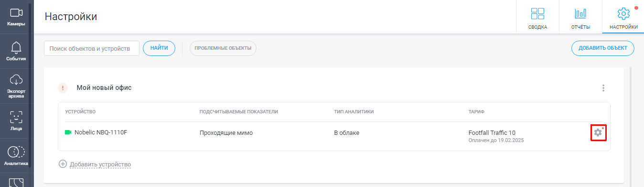Click the Footfall Traffic 10 tariff
Image resolution: width=644 pixels, height=187 pixels.
tap(492, 132)
